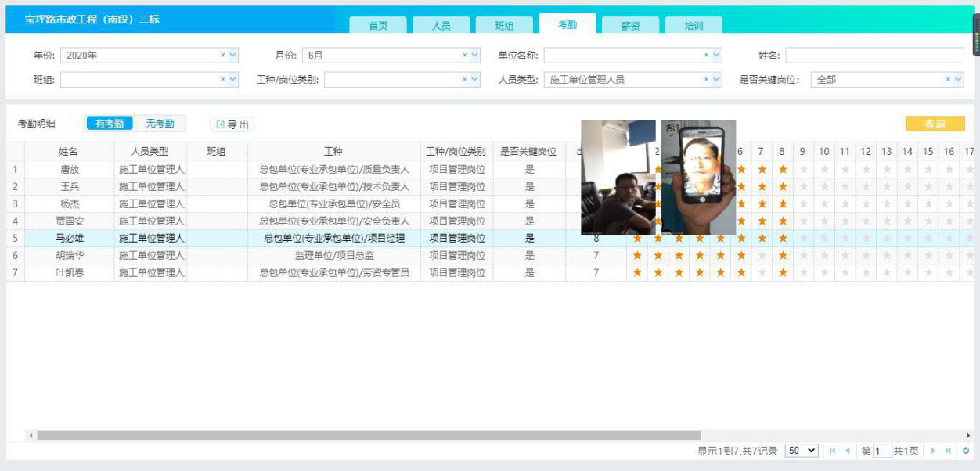Open the 培训 tab

(x=694, y=25)
